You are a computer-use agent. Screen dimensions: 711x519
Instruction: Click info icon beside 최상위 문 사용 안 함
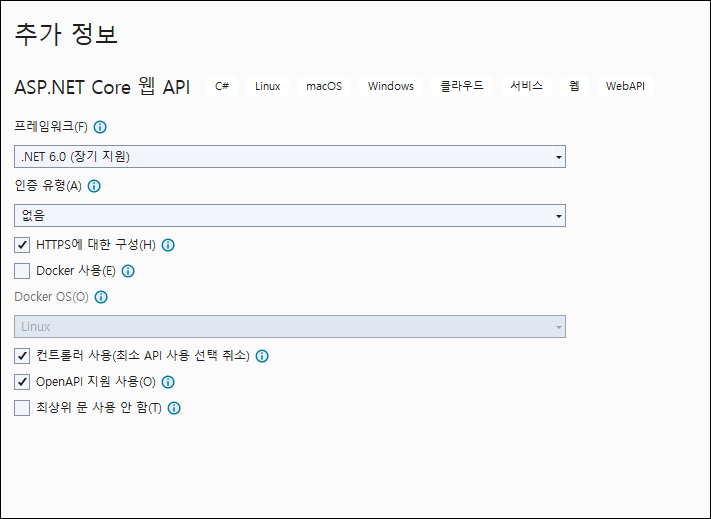(174, 408)
